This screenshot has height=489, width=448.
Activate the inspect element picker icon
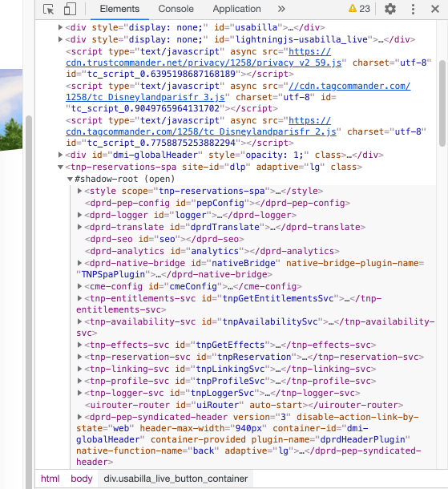click(49, 9)
